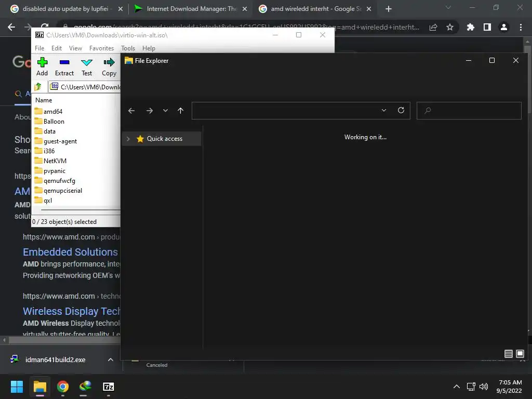The width and height of the screenshot is (532, 399).
Task: Select the i386 folder in 7-Zip
Action: coord(45,151)
